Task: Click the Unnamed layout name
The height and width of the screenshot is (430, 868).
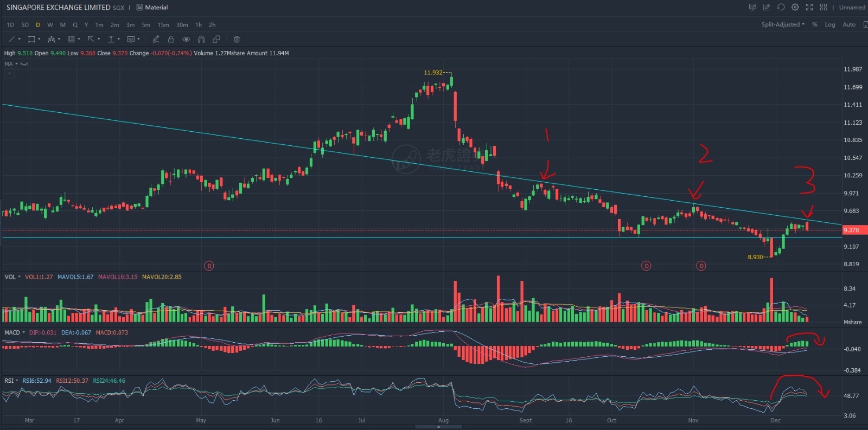Action: (x=852, y=8)
